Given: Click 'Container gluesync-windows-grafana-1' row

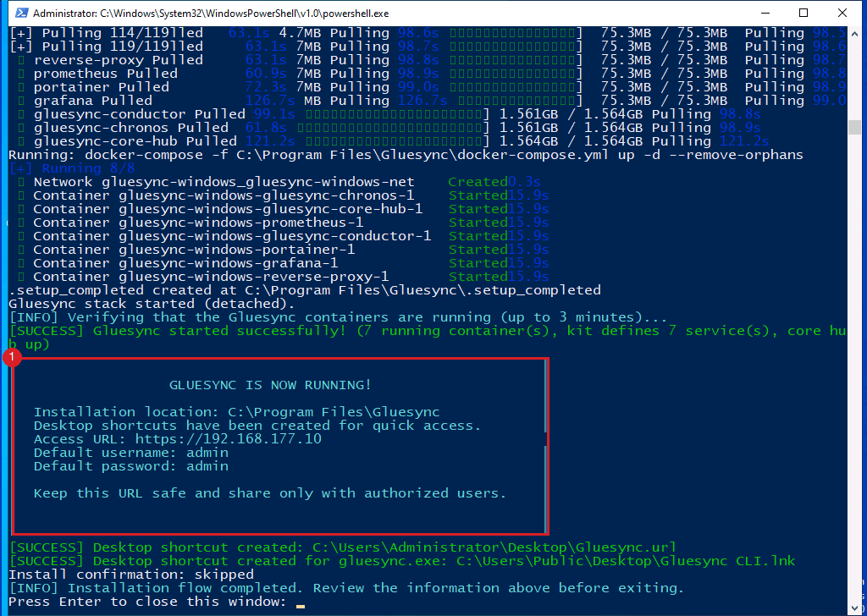Looking at the screenshot, I should coord(283,263).
